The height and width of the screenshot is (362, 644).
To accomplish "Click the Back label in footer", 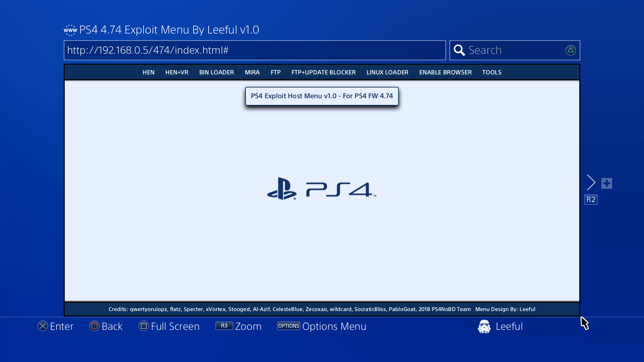I will (112, 326).
